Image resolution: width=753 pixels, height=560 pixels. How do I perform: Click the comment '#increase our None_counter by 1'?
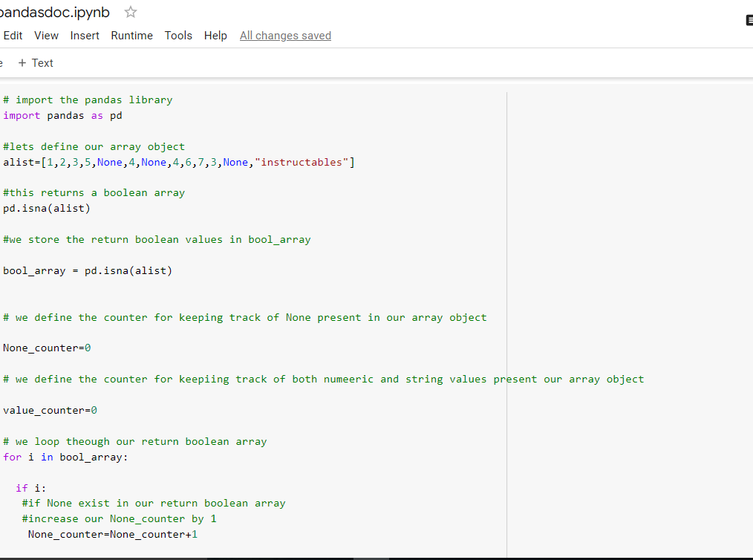point(119,518)
